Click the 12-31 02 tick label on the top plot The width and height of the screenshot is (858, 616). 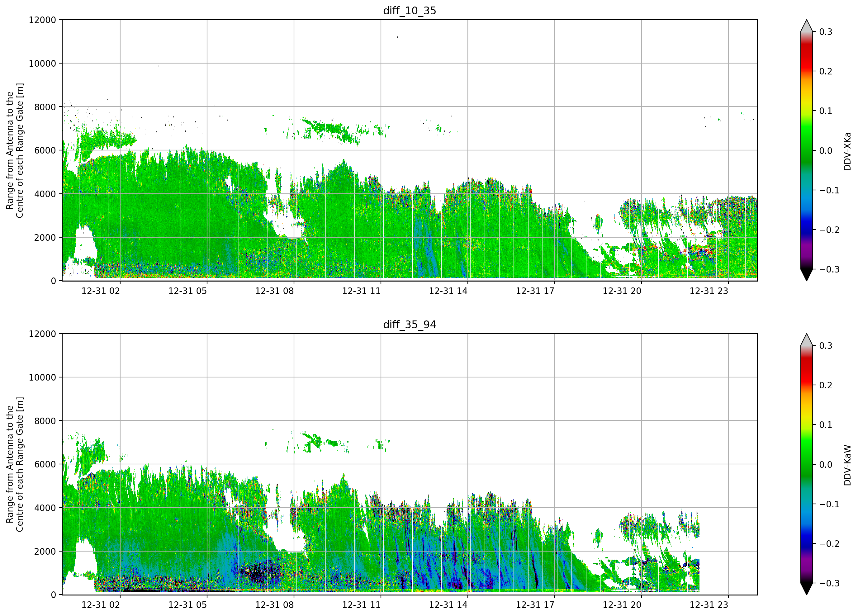tap(101, 291)
